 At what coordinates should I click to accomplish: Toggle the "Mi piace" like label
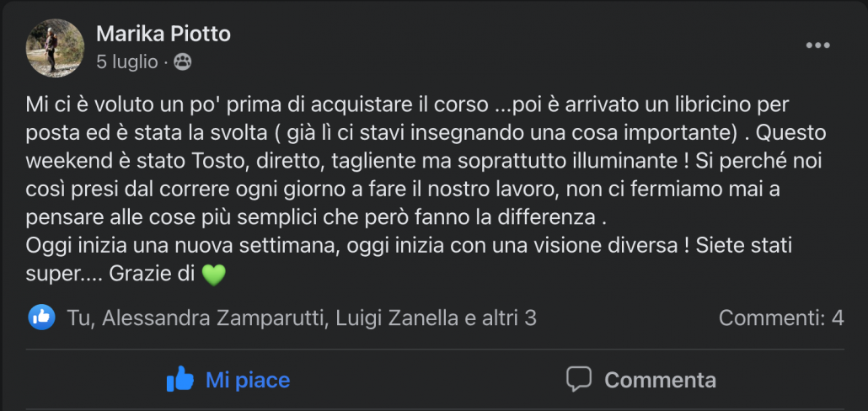(x=248, y=380)
